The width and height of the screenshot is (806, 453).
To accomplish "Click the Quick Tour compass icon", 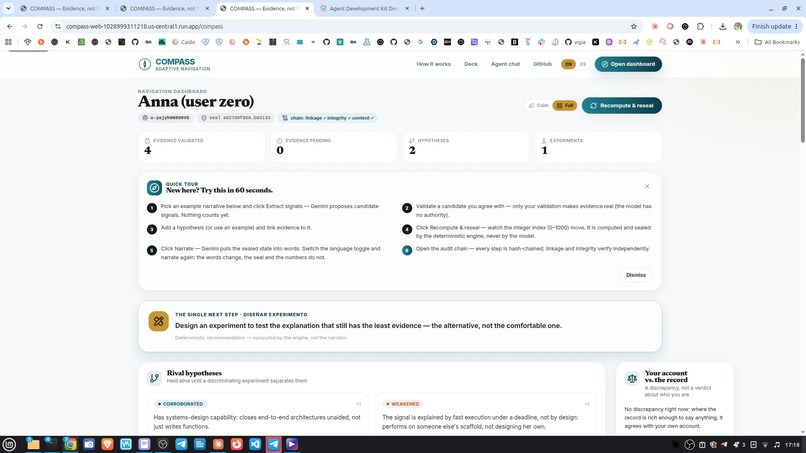I will [x=154, y=188].
